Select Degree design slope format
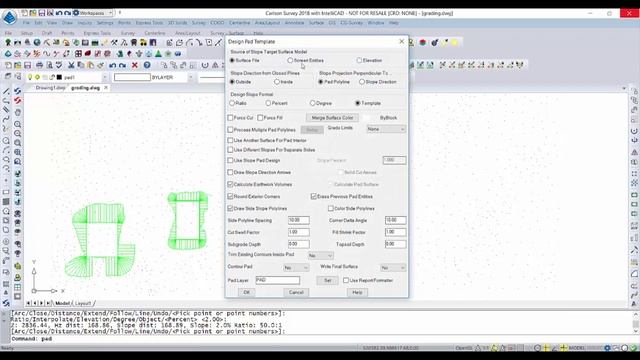Viewport: 640px width, 360px height. pyautogui.click(x=313, y=103)
